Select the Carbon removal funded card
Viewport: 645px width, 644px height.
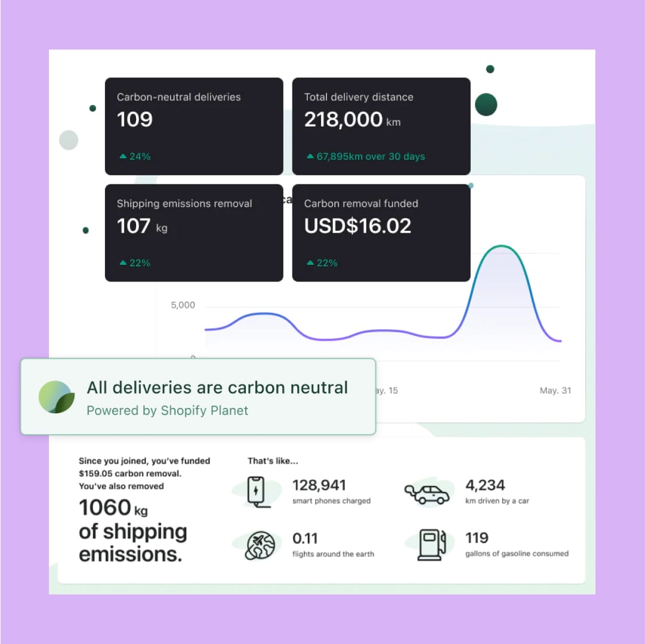click(x=381, y=233)
